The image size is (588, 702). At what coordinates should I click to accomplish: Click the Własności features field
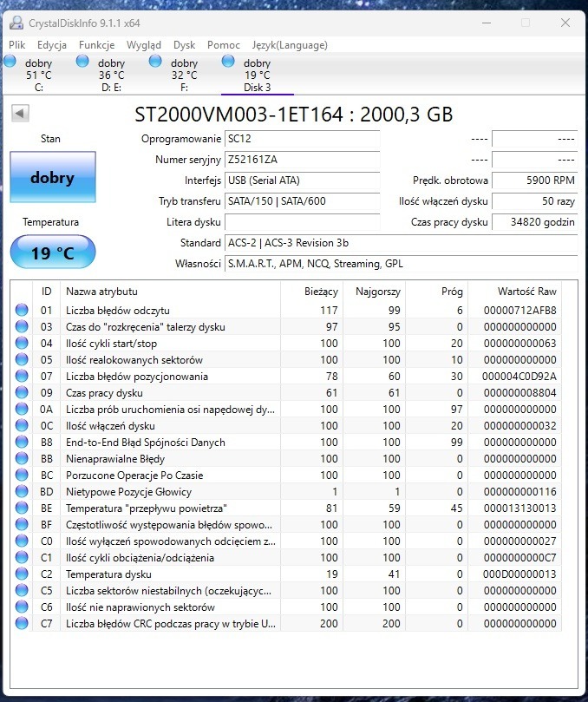[401, 264]
